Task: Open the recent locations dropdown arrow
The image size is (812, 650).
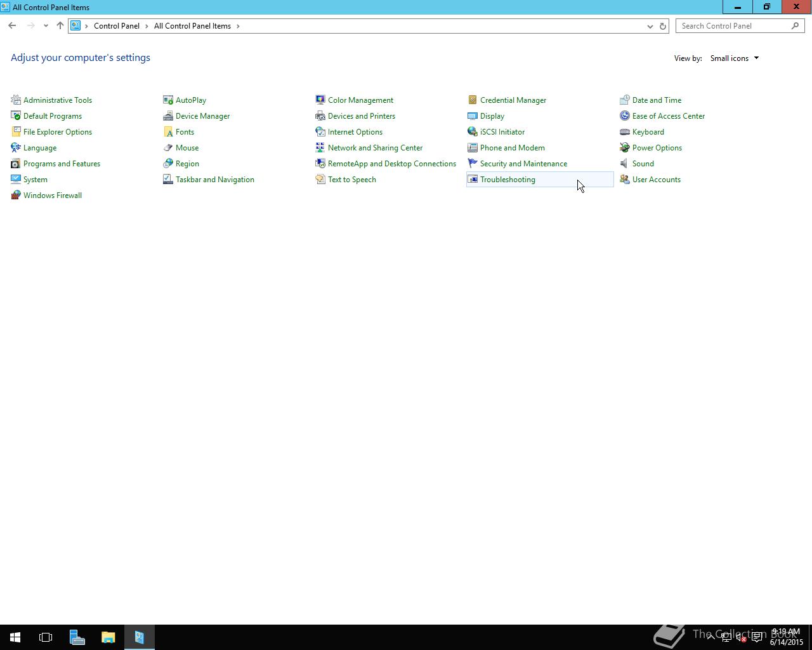Action: [x=46, y=26]
